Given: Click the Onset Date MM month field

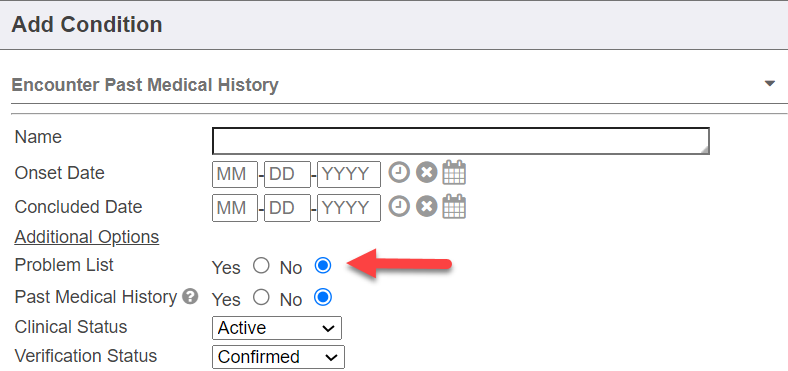Looking at the screenshot, I should pos(235,174).
